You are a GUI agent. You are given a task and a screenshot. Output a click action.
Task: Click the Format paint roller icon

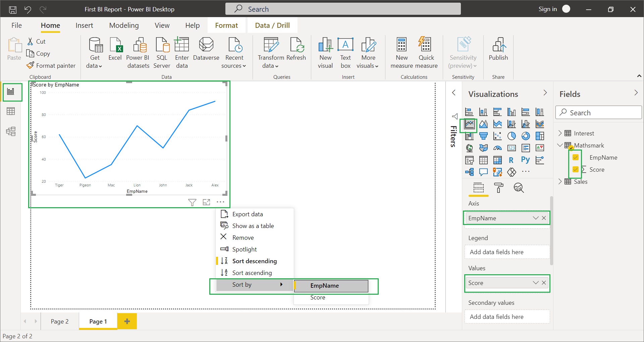[x=498, y=188]
